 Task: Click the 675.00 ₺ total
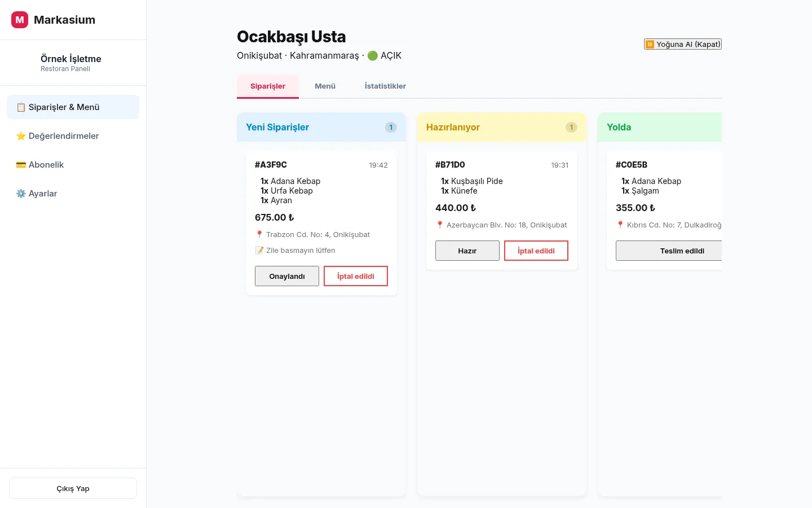(x=274, y=217)
